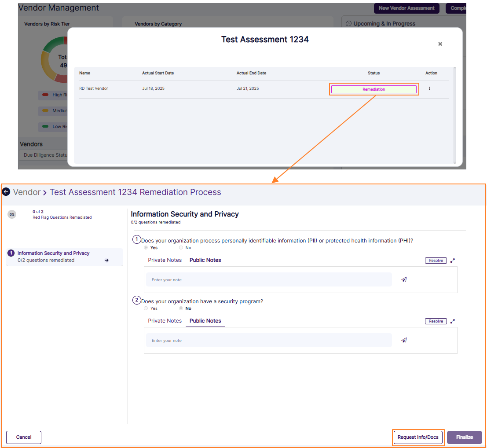Open fullscreen view of question 2 notes

click(453, 321)
